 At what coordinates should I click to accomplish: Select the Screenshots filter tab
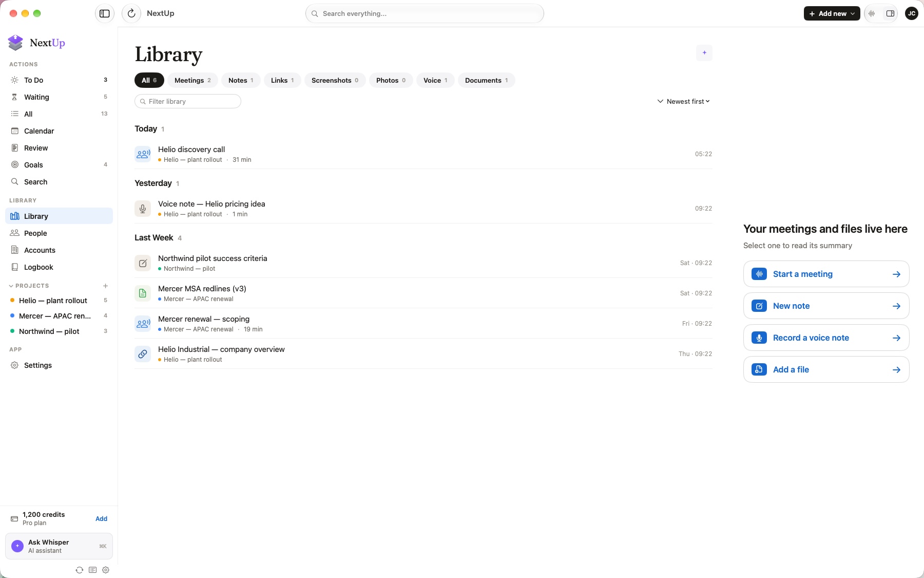coord(335,80)
